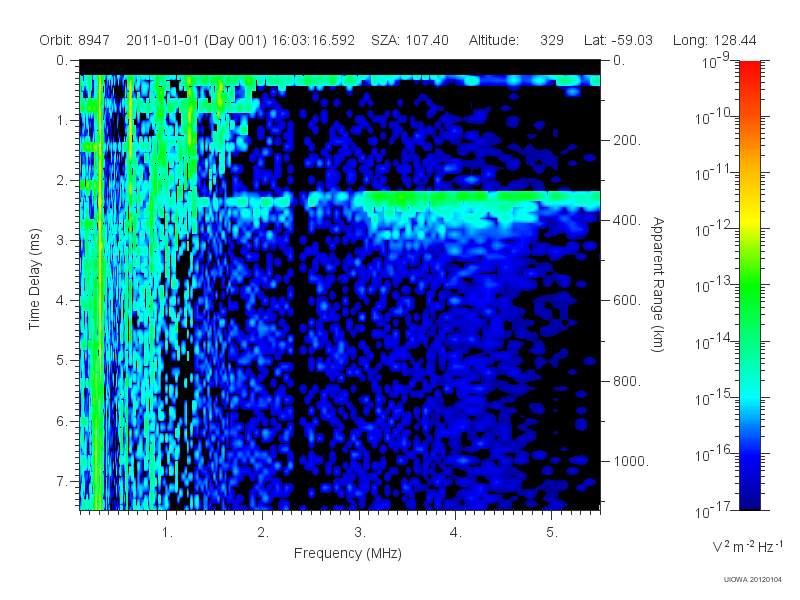
Task: Click the frequency tick label '1.'
Action: coord(167,533)
